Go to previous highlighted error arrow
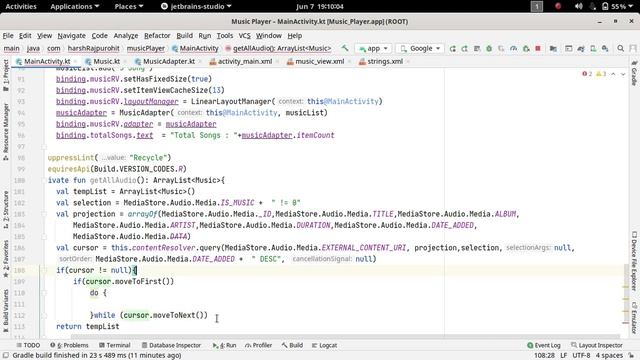Screen dimensions: 640x360 [x=613, y=74]
